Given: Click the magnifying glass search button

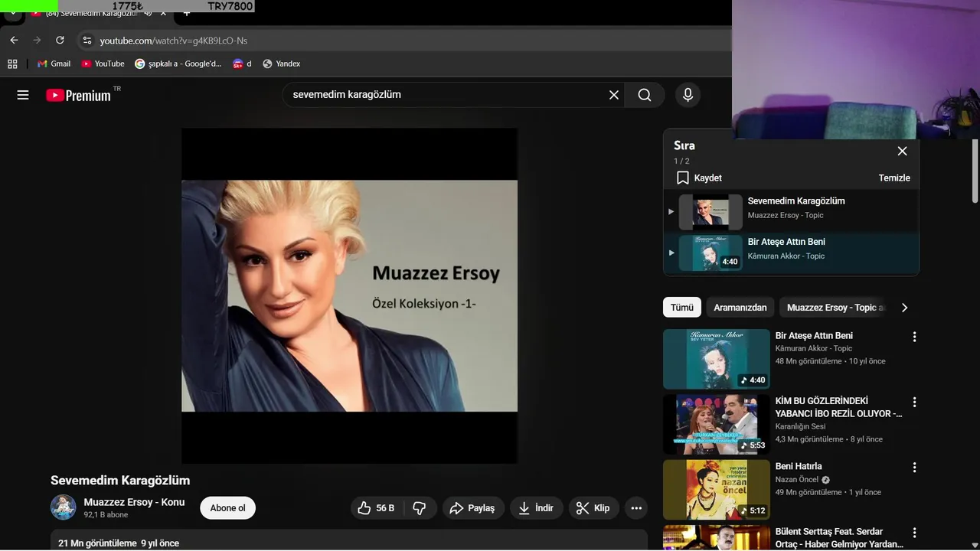Looking at the screenshot, I should point(645,95).
